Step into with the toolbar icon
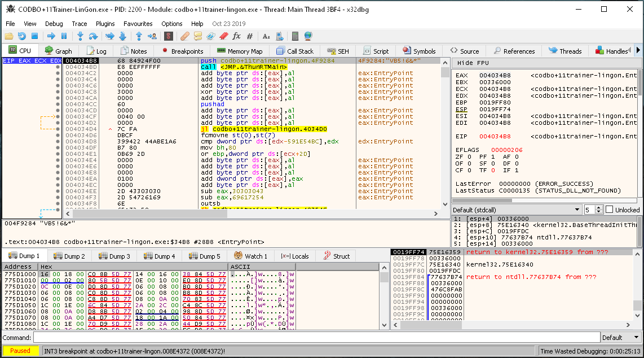Image resolution: width=644 pixels, height=358 pixels. tap(80, 36)
